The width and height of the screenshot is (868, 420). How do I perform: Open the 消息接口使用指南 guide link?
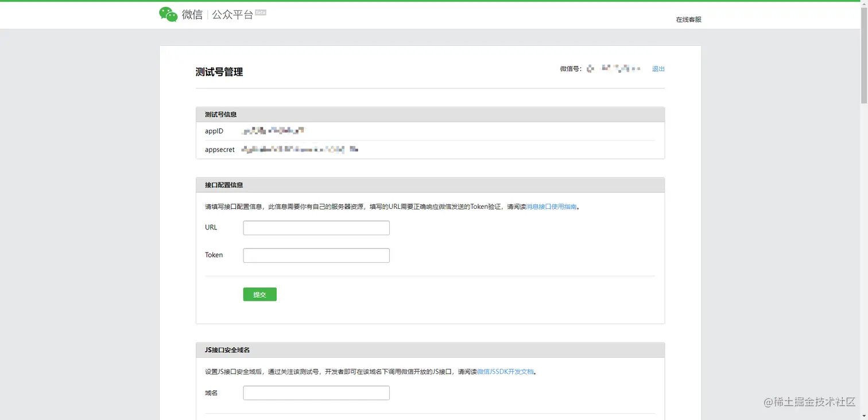pos(551,207)
